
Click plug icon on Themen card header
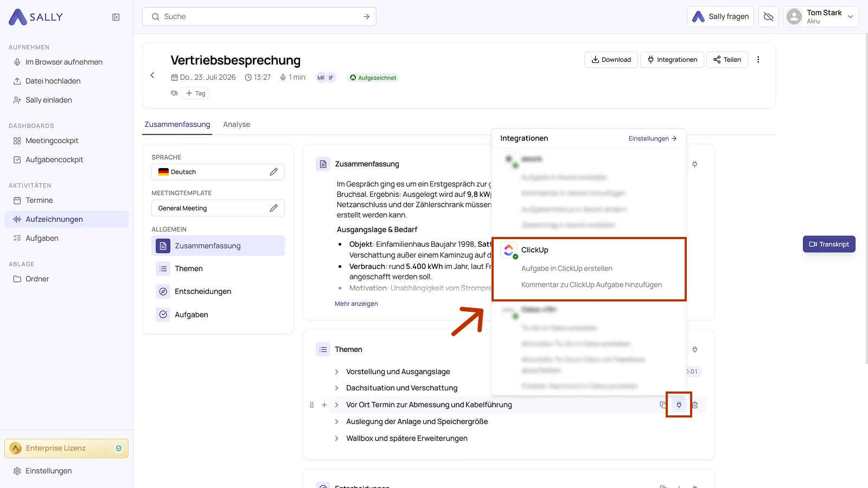(695, 350)
